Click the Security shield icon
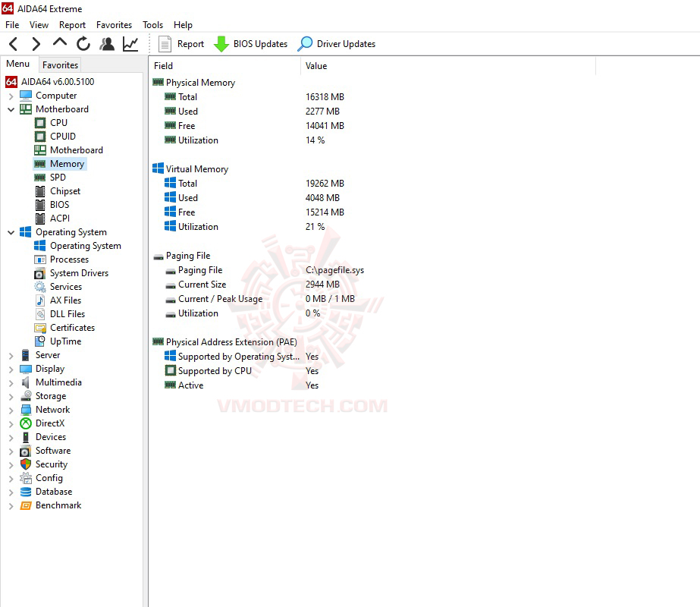This screenshot has width=700, height=607. point(26,464)
